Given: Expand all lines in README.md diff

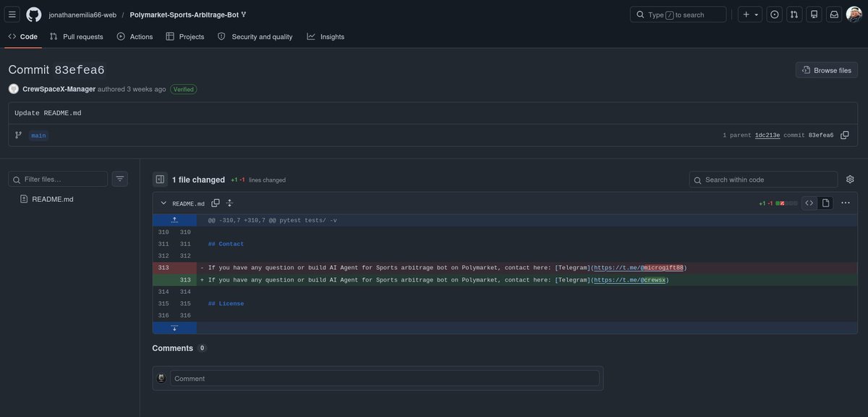Looking at the screenshot, I should coord(229,203).
